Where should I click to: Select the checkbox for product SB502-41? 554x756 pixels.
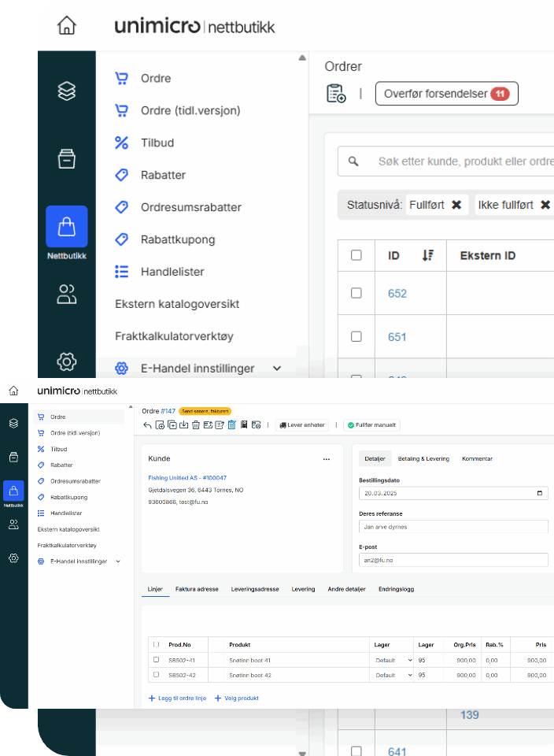[156, 660]
